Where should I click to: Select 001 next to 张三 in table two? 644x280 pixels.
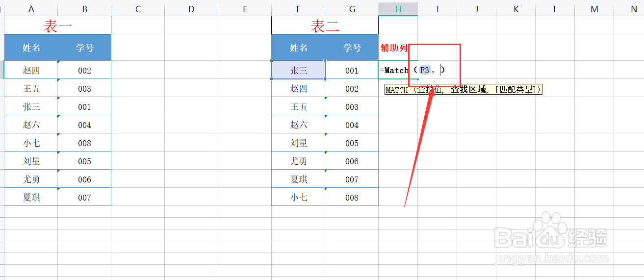click(352, 70)
